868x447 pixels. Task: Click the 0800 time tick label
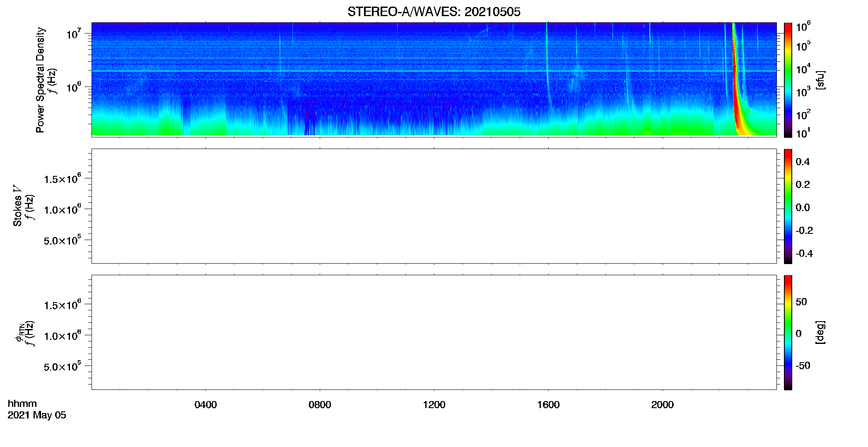(320, 405)
